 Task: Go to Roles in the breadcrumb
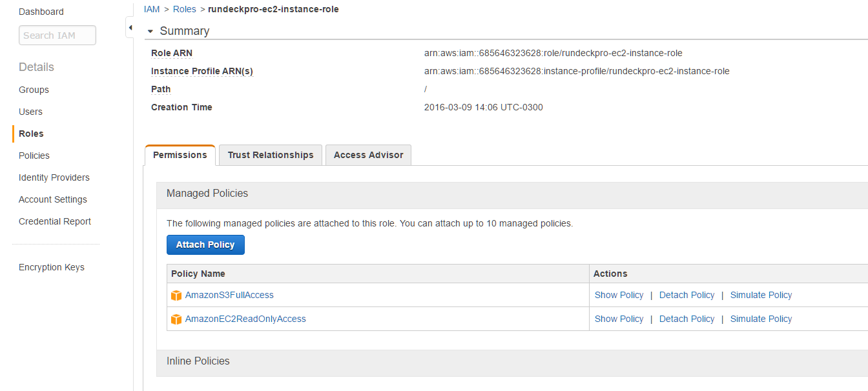coord(184,9)
